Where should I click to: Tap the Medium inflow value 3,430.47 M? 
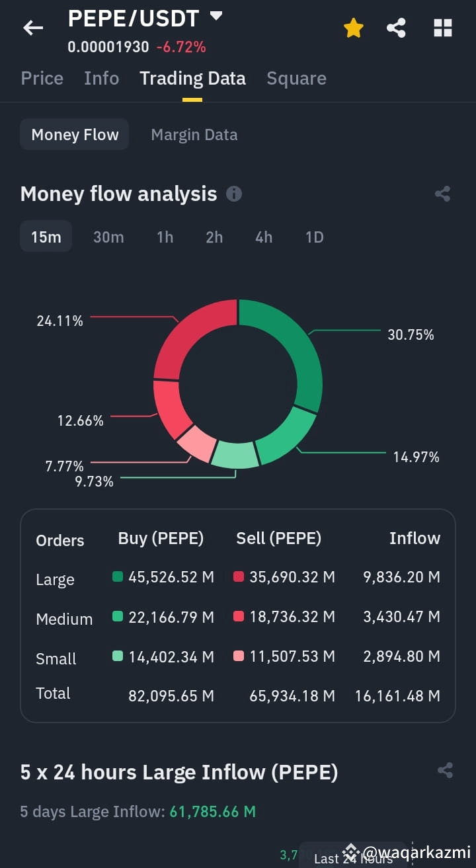(x=402, y=617)
